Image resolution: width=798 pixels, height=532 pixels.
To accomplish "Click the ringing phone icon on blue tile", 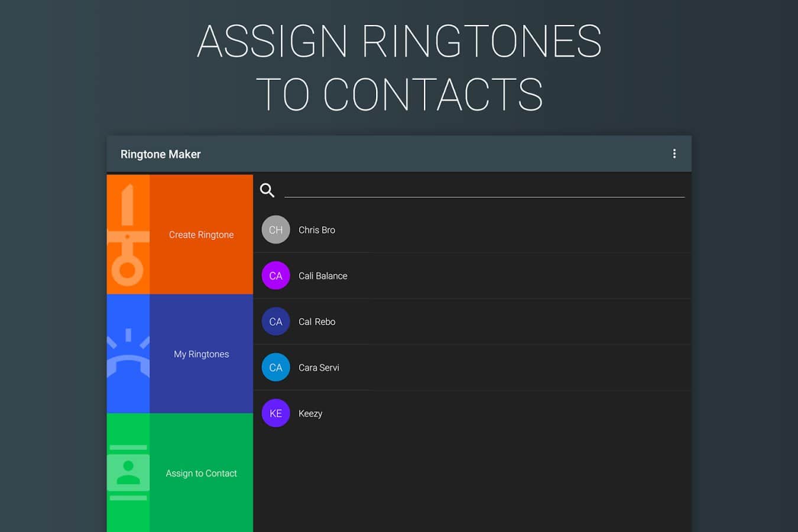I will [x=128, y=354].
